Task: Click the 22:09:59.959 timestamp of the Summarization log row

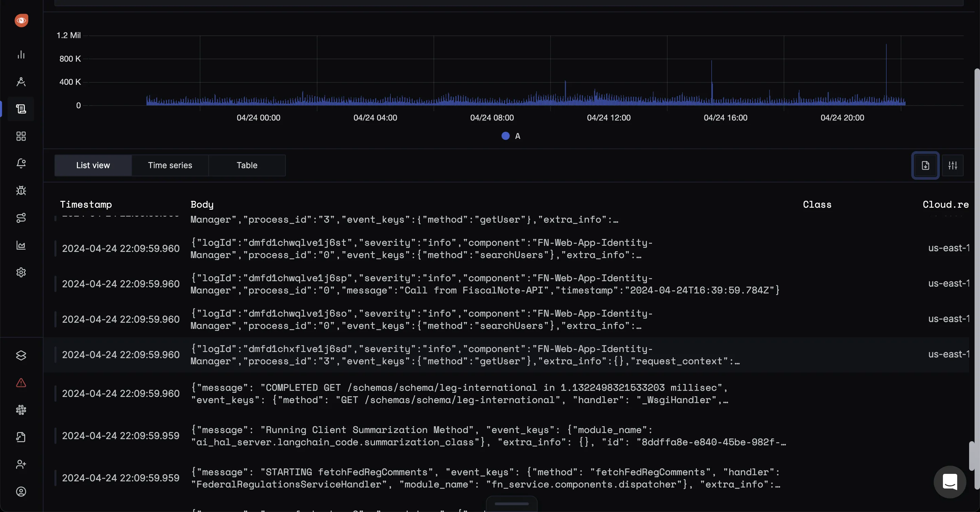Action: (x=120, y=436)
